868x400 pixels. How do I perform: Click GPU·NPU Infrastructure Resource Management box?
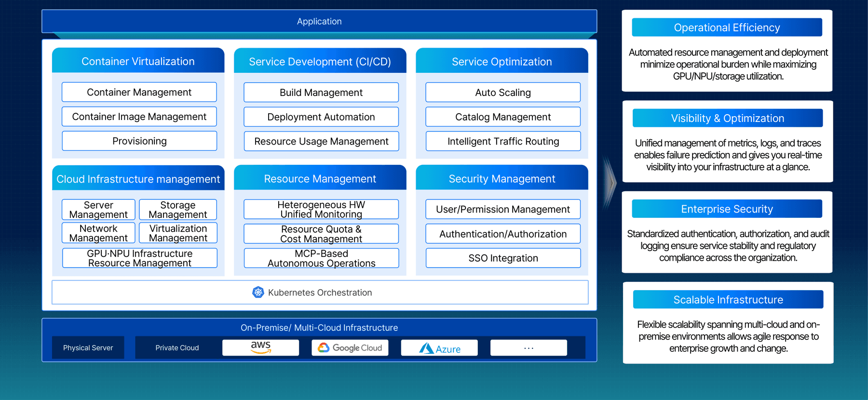pos(139,258)
